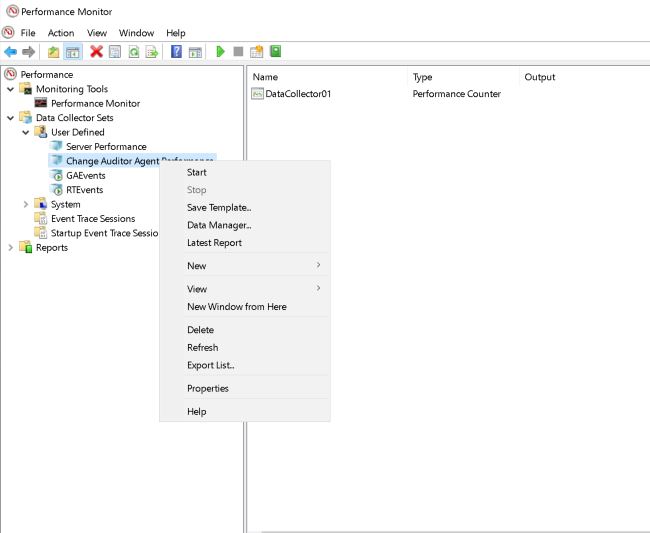This screenshot has width=650, height=533.
Task: Click the Server Performance collector set icon
Action: (56, 146)
